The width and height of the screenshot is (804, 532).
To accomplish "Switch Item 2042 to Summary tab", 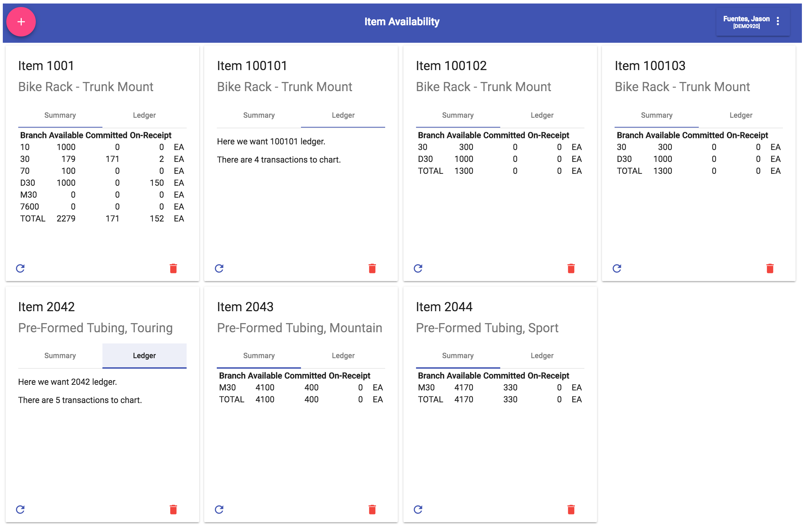I will tap(60, 356).
